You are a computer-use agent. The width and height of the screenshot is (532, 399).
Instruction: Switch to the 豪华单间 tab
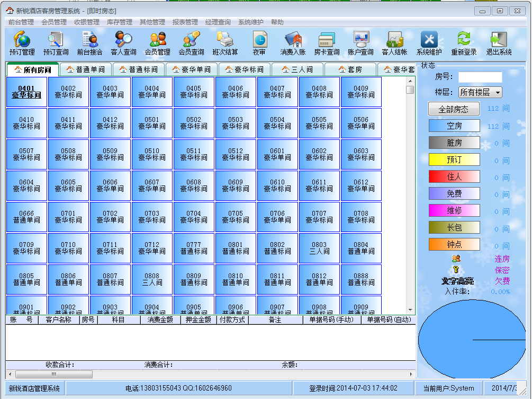point(191,69)
